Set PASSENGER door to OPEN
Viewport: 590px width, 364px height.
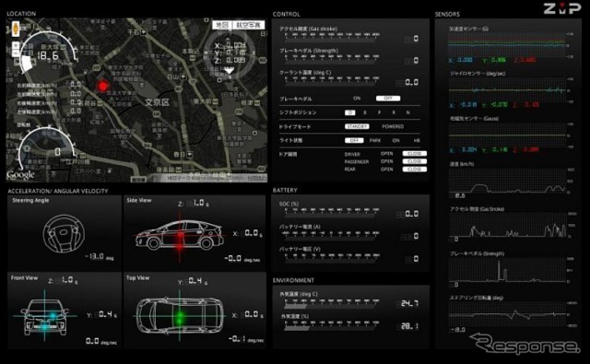pyautogui.click(x=386, y=161)
